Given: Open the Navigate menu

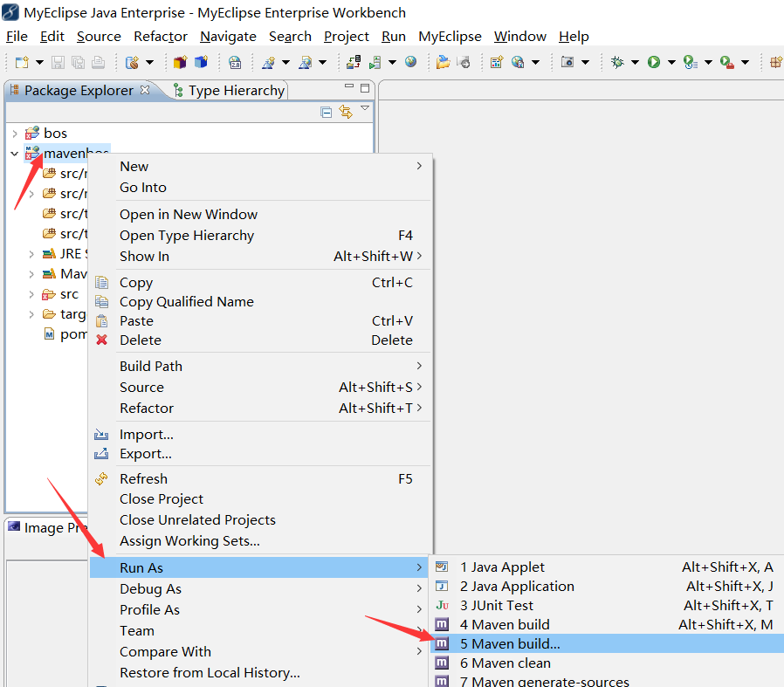Looking at the screenshot, I should [x=228, y=37].
